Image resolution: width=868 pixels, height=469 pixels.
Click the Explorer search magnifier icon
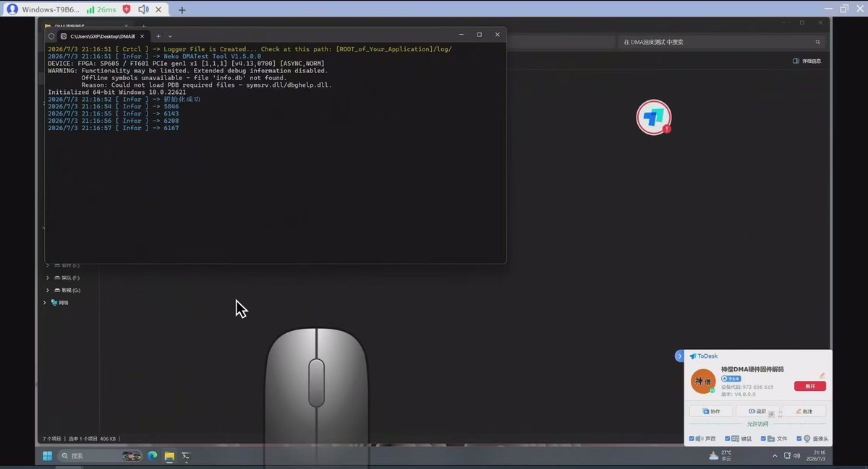pyautogui.click(x=818, y=42)
